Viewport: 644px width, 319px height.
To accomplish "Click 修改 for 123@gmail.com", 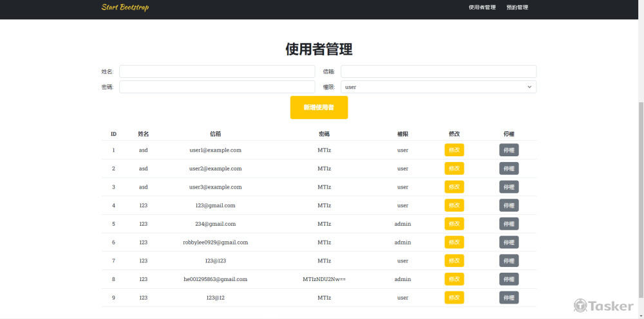I will tap(454, 206).
